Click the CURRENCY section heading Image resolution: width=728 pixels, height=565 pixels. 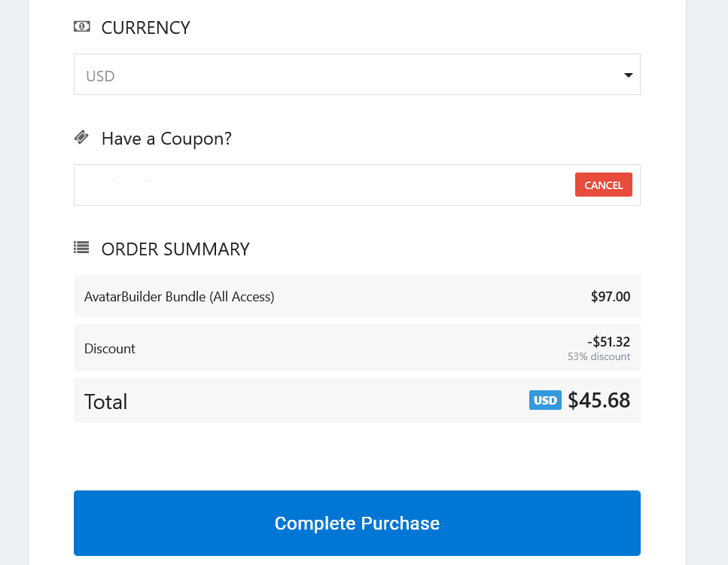pos(145,28)
